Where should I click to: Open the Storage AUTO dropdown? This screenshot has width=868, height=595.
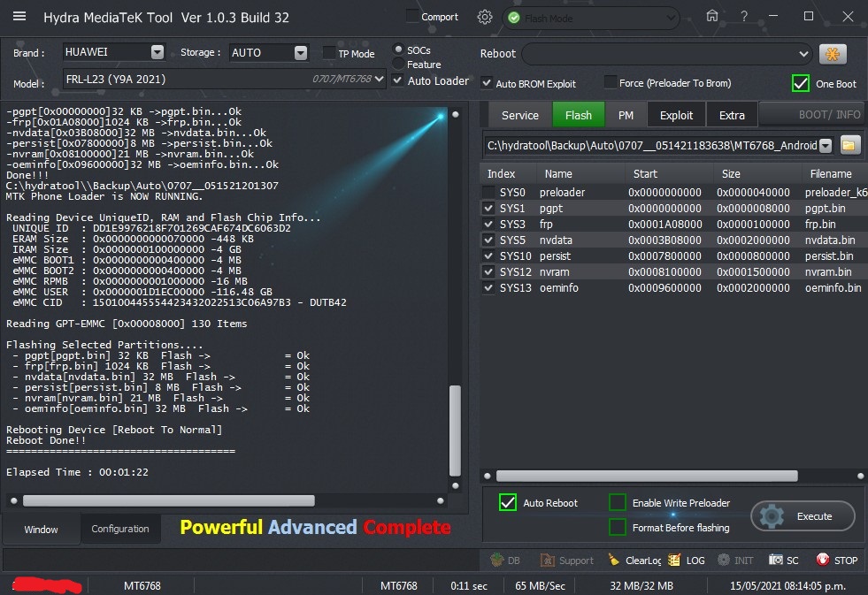[x=300, y=52]
